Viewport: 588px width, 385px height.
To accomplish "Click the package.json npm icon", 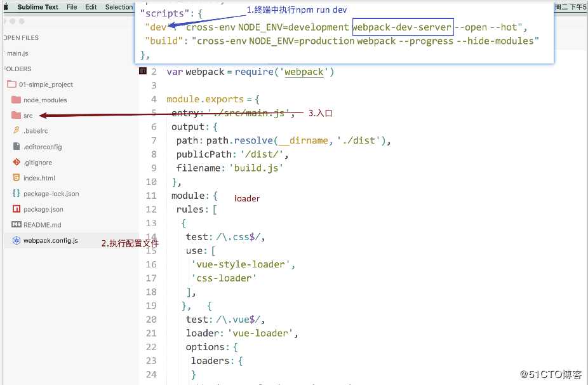I will point(16,208).
